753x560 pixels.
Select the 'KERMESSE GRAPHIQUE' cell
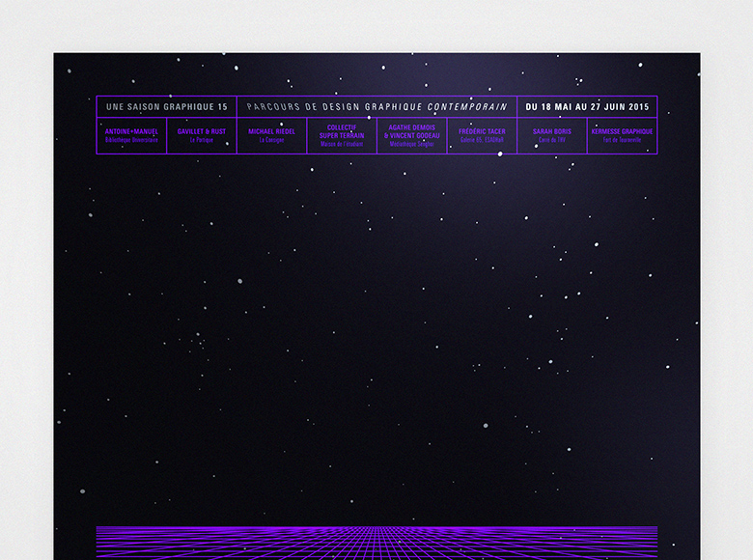623,136
